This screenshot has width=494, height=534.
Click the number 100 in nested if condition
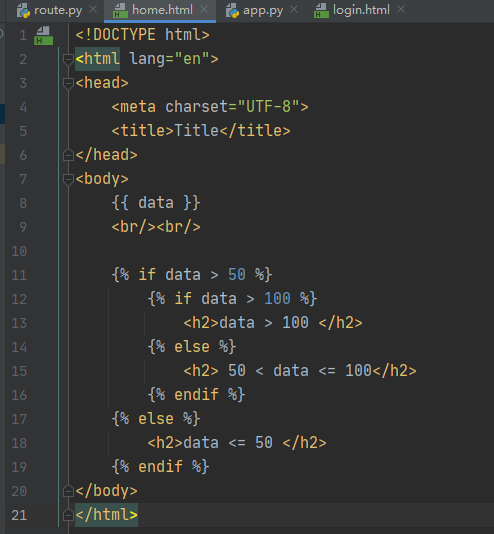(x=277, y=299)
